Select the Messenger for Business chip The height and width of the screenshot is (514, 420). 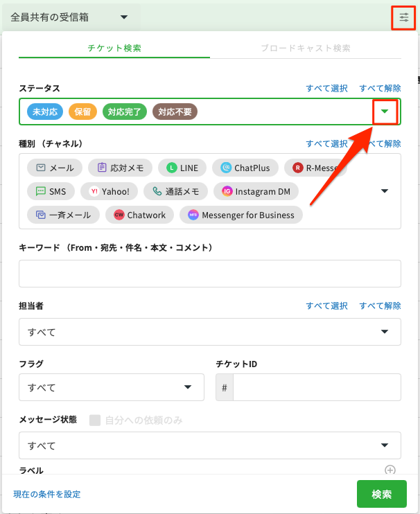point(240,215)
